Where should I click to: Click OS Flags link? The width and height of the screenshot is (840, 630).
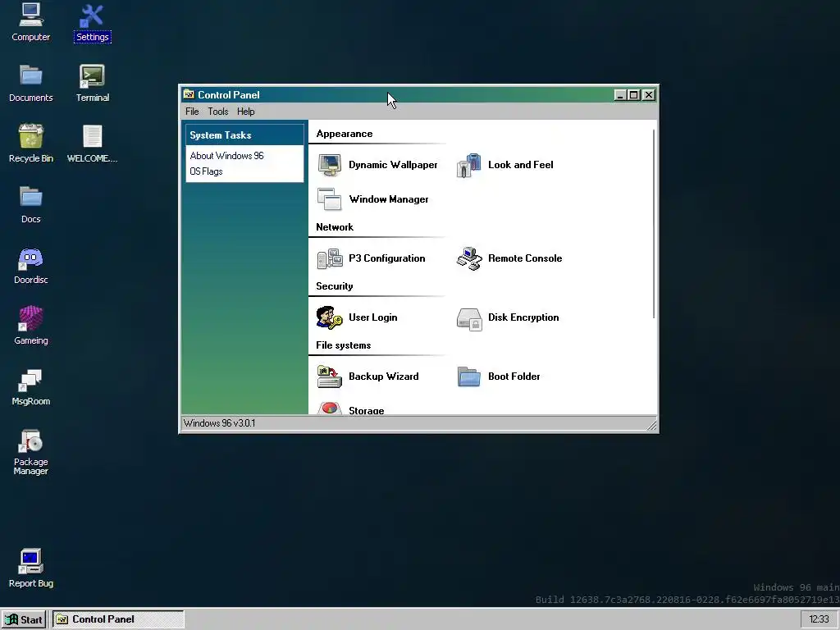(206, 171)
